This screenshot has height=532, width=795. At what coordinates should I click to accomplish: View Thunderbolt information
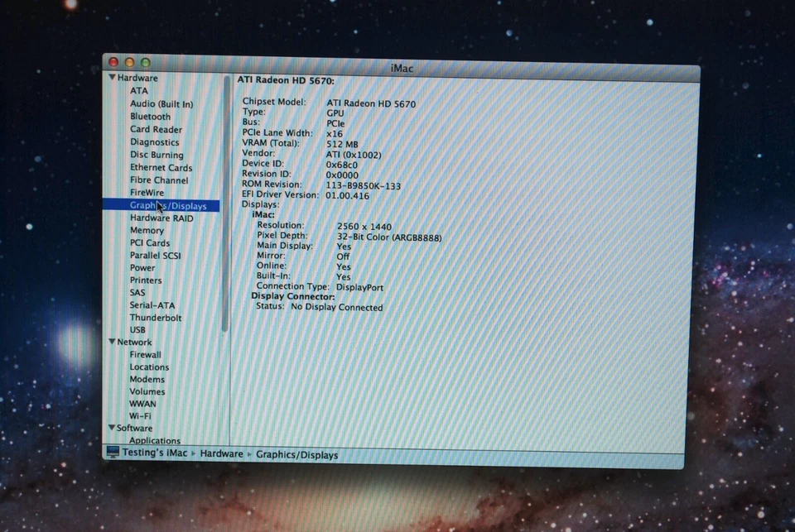point(156,317)
